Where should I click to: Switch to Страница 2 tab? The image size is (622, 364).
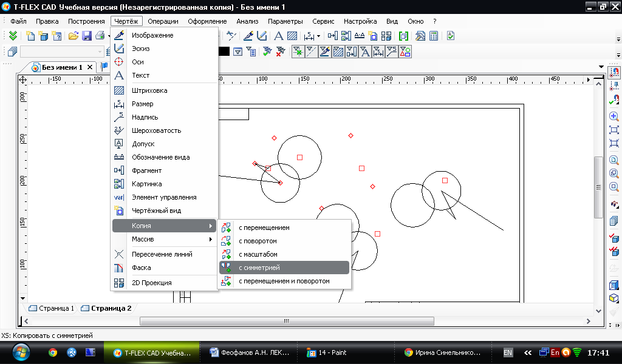(106, 308)
